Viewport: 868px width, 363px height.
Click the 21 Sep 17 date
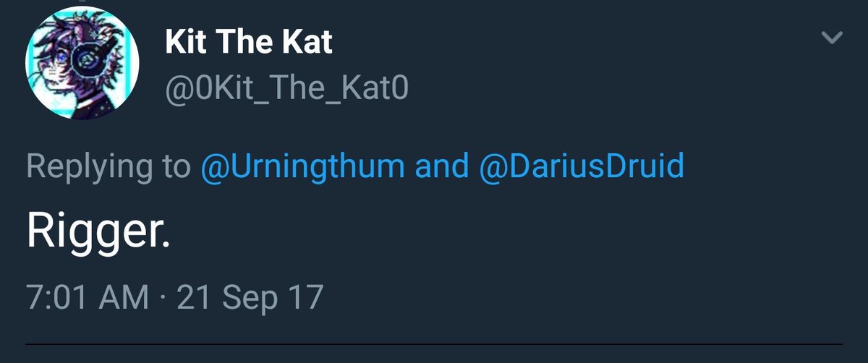click(250, 297)
